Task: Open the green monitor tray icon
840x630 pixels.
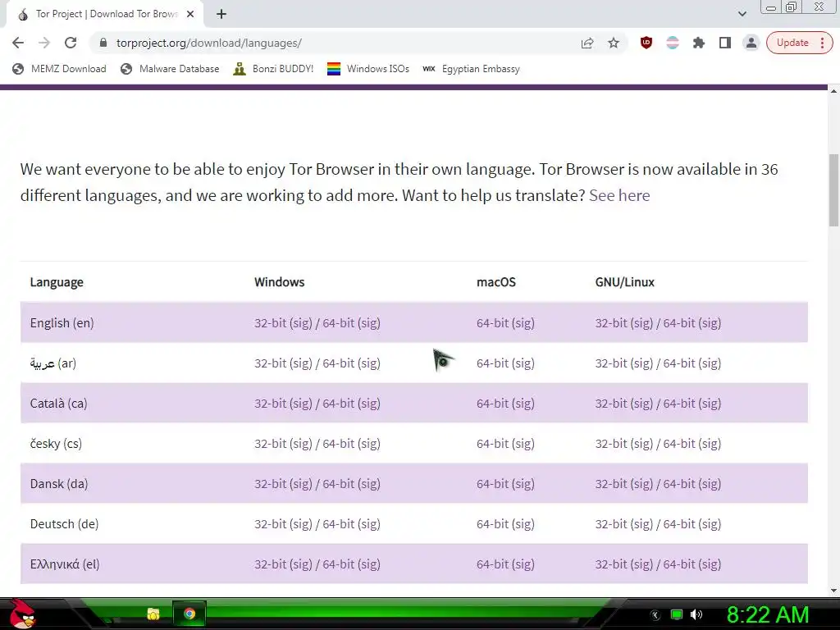Action: click(x=677, y=614)
